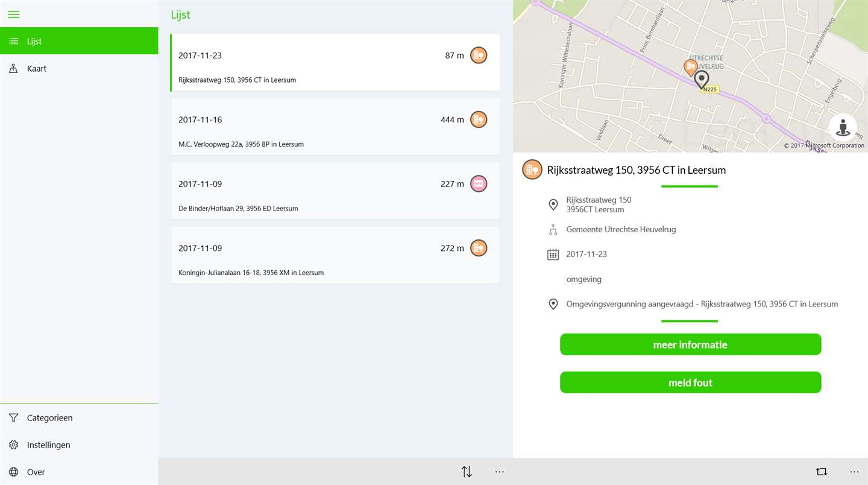Image resolution: width=868 pixels, height=485 pixels.
Task: Click the address location pin icon
Action: (553, 205)
